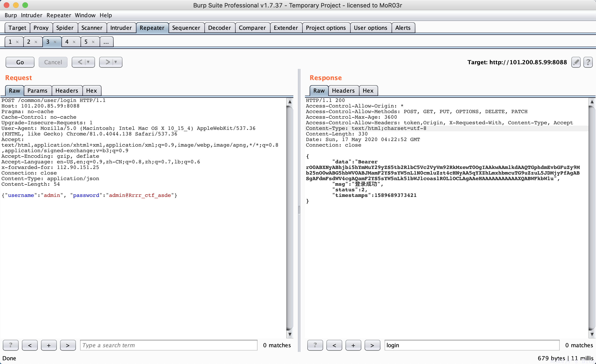This screenshot has height=364, width=596.
Task: Open the history forward dropdown arrow
Action: 116,62
